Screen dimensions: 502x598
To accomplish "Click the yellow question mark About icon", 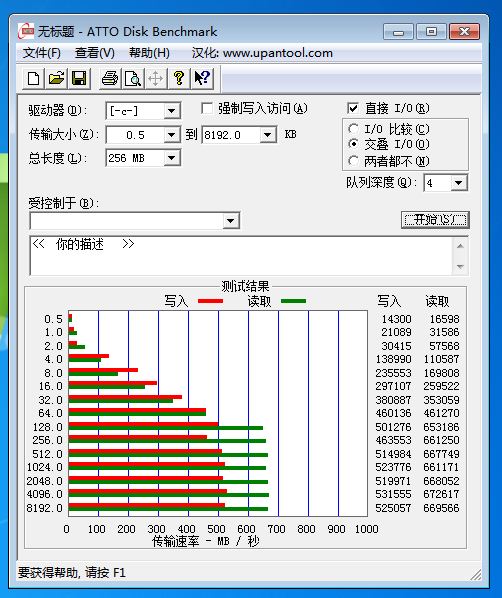I will click(179, 79).
